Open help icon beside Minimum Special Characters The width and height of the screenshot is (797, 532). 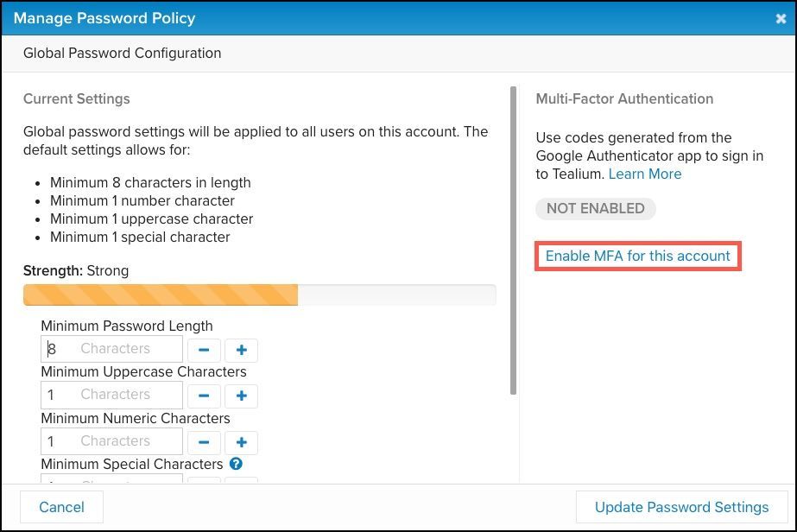click(x=236, y=465)
